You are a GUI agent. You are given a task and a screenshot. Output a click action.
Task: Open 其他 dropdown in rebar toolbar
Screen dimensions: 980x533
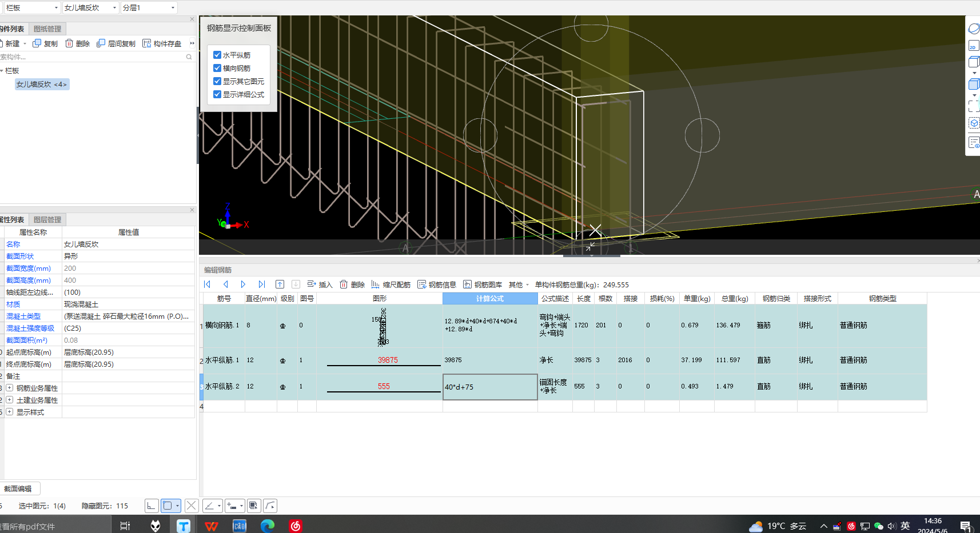click(519, 284)
